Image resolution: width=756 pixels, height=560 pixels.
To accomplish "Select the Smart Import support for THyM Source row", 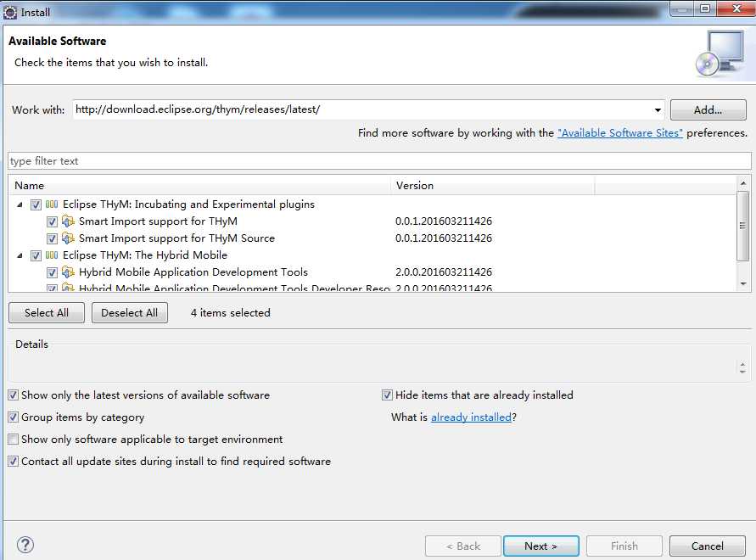I will tap(177, 238).
